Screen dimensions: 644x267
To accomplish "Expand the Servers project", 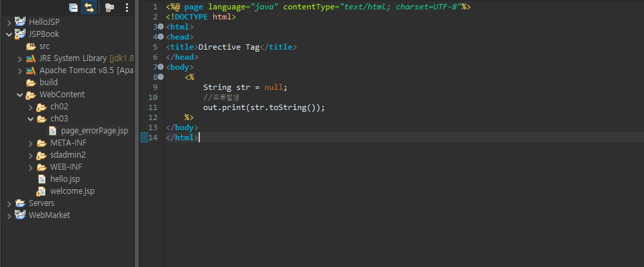I will tap(9, 204).
